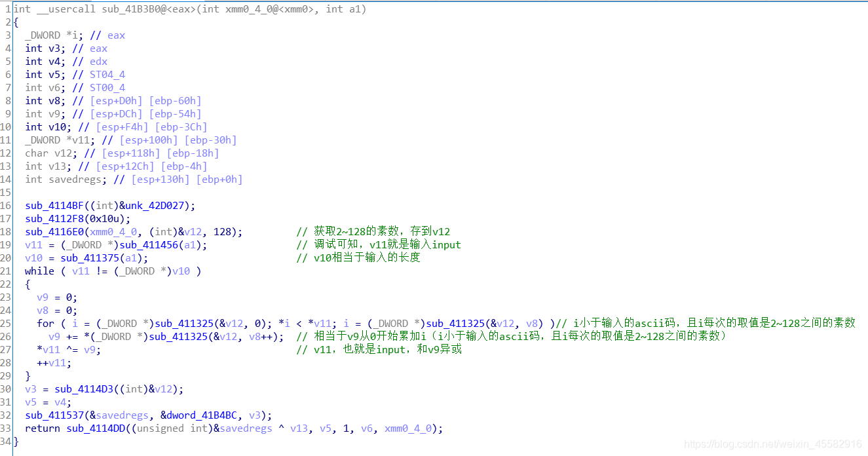Click declaration 'int v13' with ebp-4h
Image resolution: width=868 pixels, height=456 pixels.
pyautogui.click(x=116, y=166)
